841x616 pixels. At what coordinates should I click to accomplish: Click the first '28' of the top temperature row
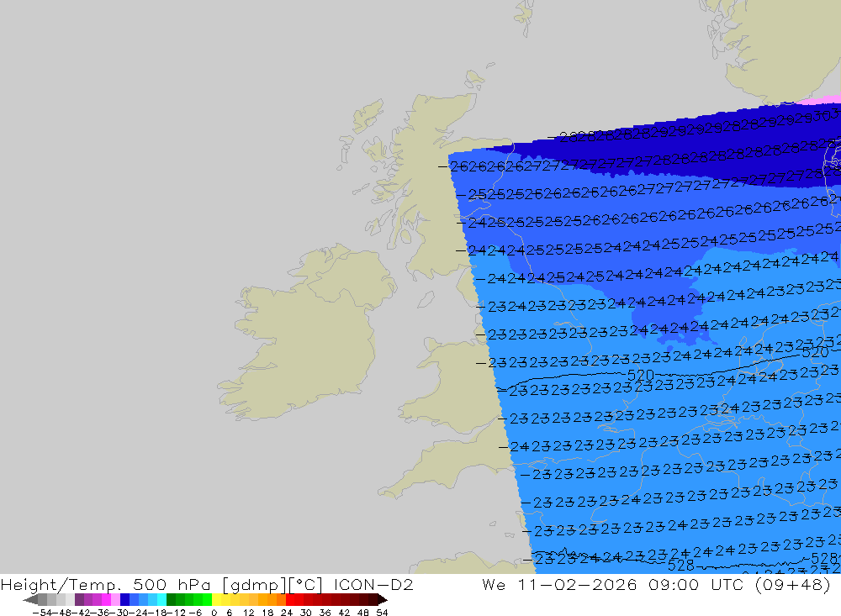coord(569,138)
